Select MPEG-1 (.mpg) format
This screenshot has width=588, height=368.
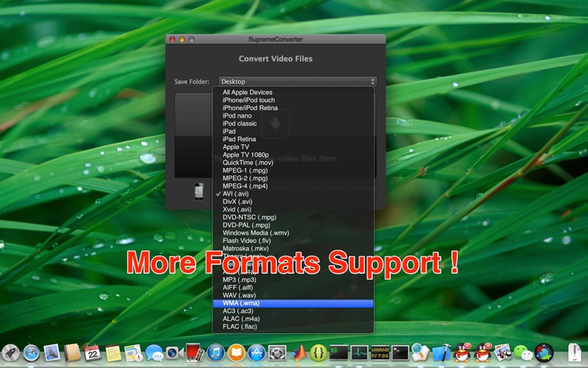(293, 170)
